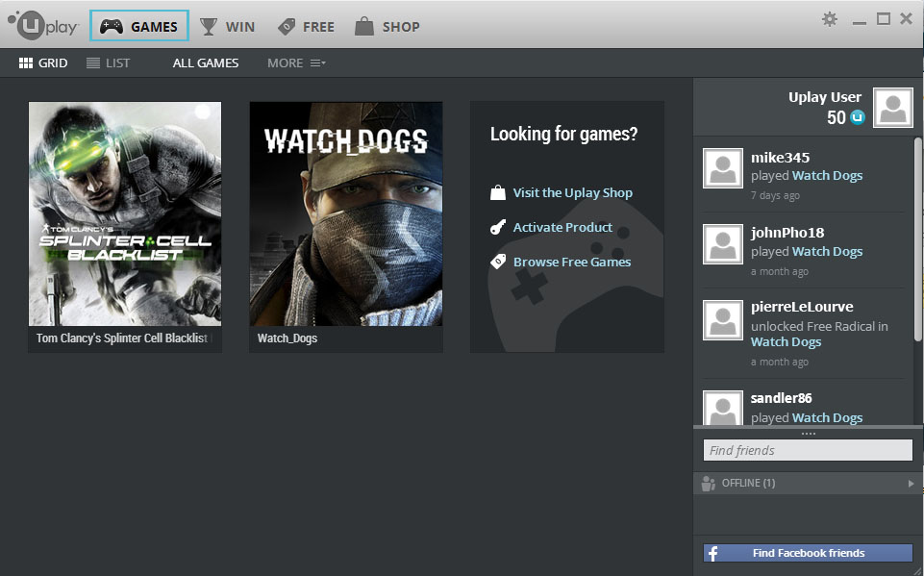Click the mike345 username
The image size is (924, 576).
click(780, 158)
